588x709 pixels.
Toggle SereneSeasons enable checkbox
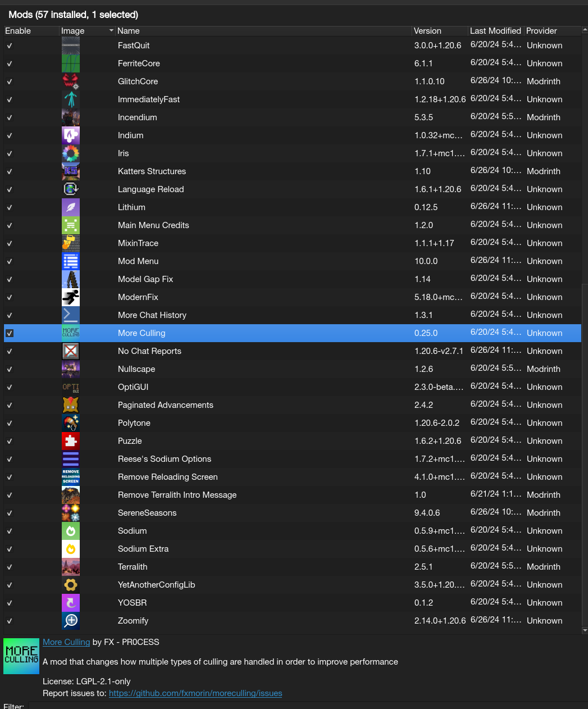tap(10, 513)
